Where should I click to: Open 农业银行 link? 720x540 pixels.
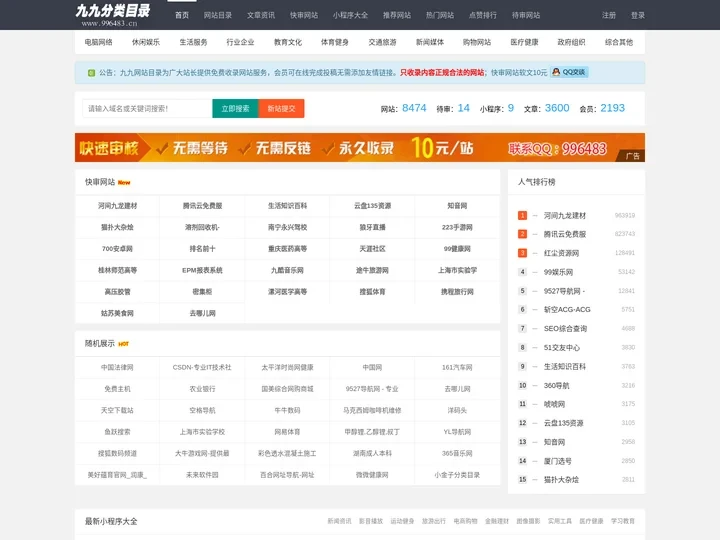click(202, 389)
